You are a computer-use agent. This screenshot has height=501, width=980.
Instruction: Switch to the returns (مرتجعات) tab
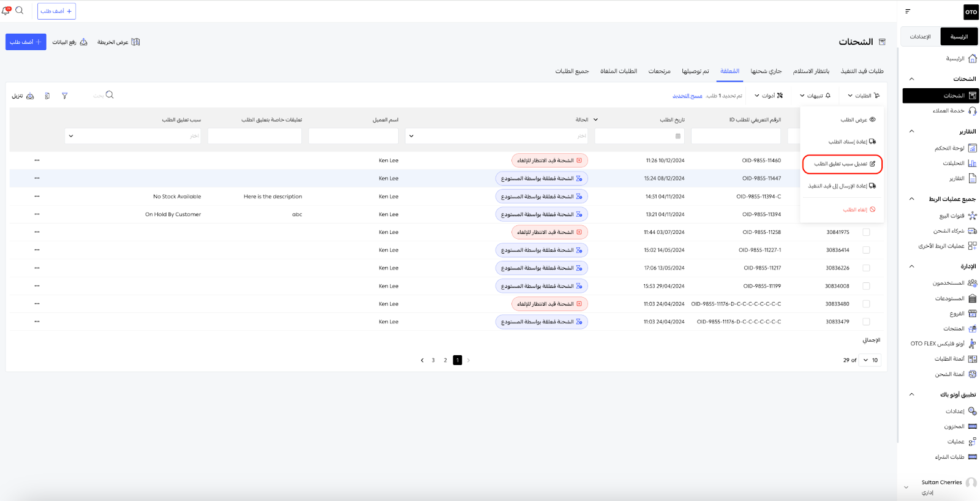[660, 71]
